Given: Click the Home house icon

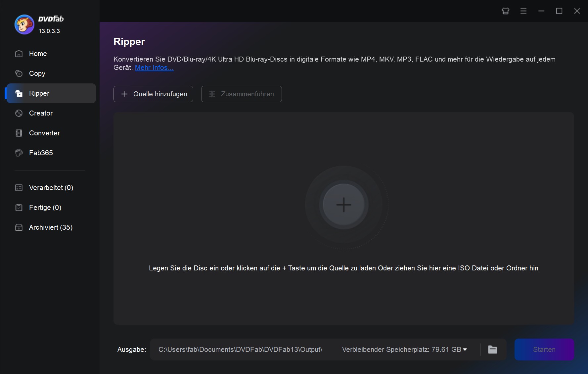Looking at the screenshot, I should click(19, 54).
